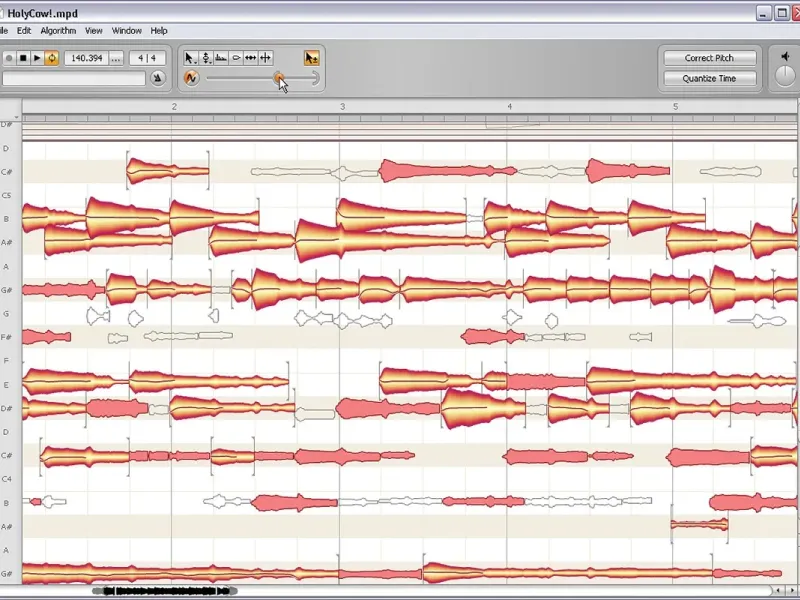800x600 pixels.
Task: Toggle the metronome click button
Action: (158, 79)
